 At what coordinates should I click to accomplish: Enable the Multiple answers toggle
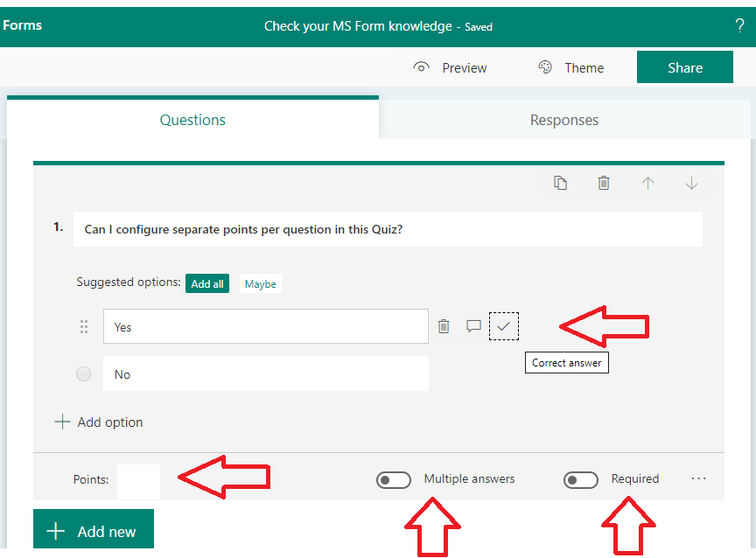(x=393, y=479)
